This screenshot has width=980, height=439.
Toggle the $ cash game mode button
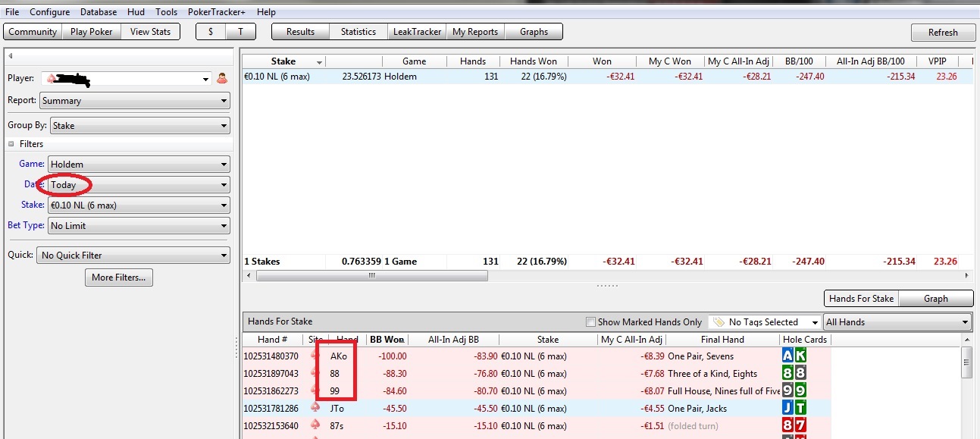[x=211, y=32]
